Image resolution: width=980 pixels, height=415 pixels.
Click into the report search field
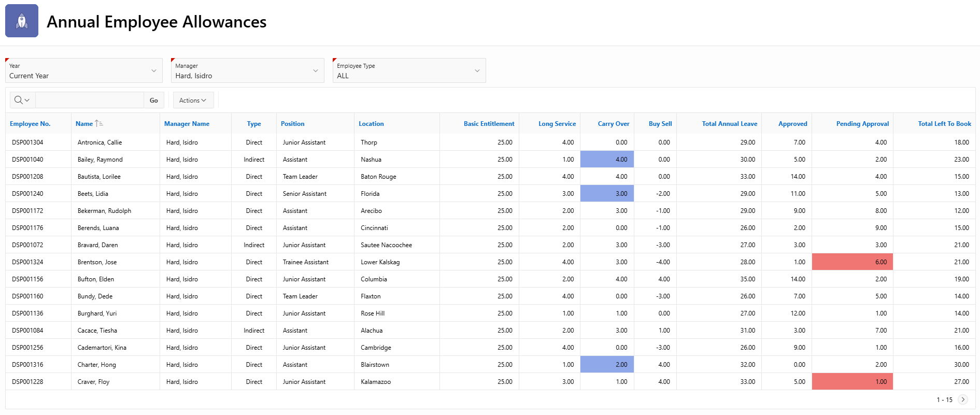pyautogui.click(x=89, y=100)
